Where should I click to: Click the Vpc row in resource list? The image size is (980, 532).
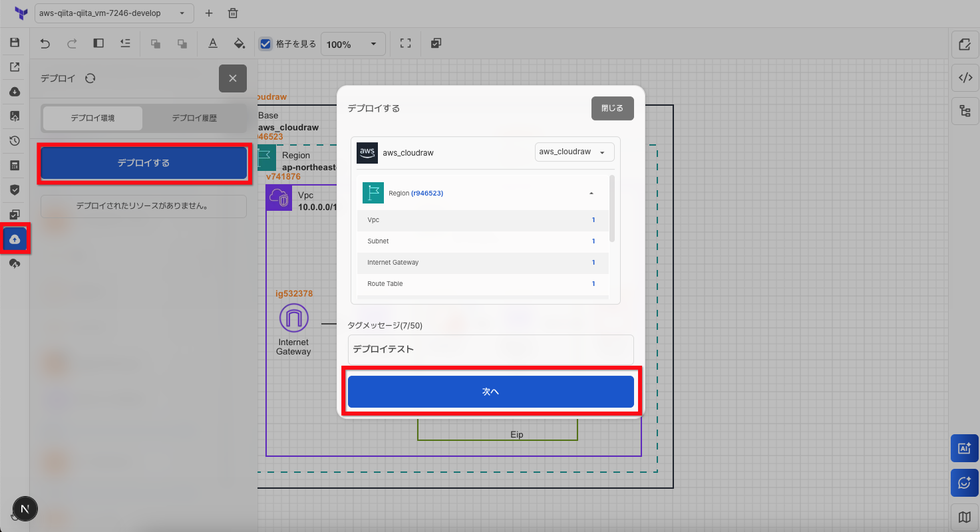pos(483,220)
